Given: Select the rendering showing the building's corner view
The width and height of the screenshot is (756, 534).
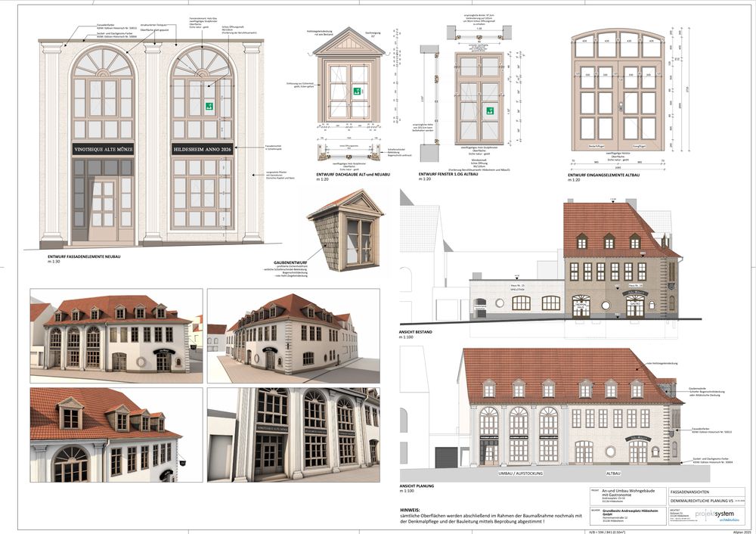Looking at the screenshot, I should pyautogui.click(x=293, y=336).
